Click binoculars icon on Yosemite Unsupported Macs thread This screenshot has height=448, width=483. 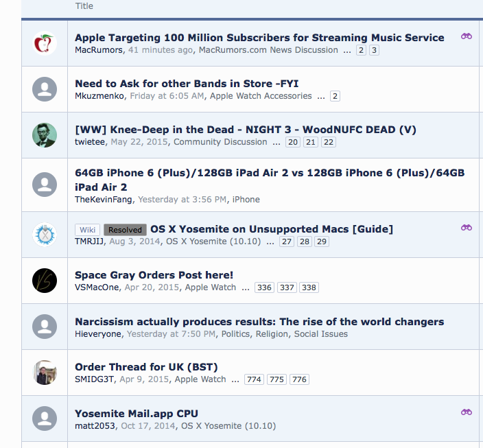(467, 228)
